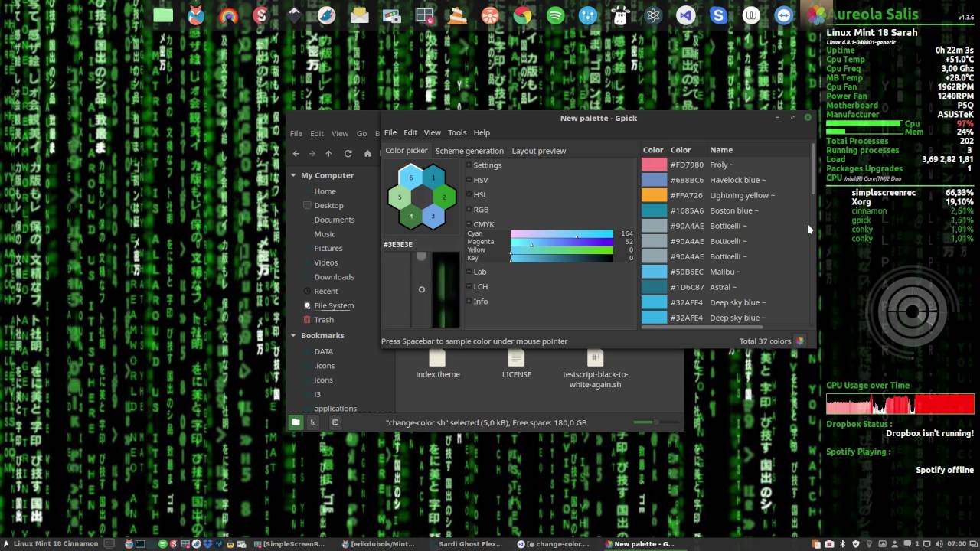The image size is (980, 551).
Task: Select the Color picker tab
Action: pyautogui.click(x=407, y=151)
